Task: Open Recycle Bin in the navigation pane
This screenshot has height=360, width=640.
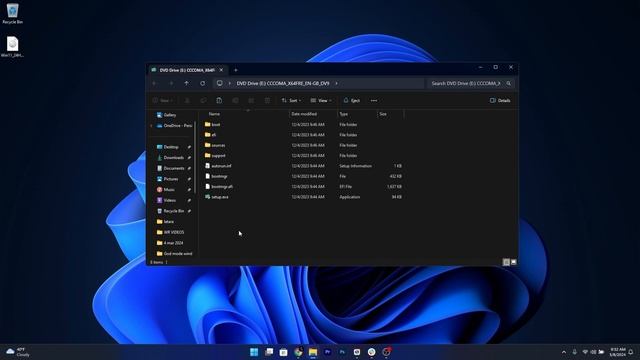Action: (x=170, y=211)
